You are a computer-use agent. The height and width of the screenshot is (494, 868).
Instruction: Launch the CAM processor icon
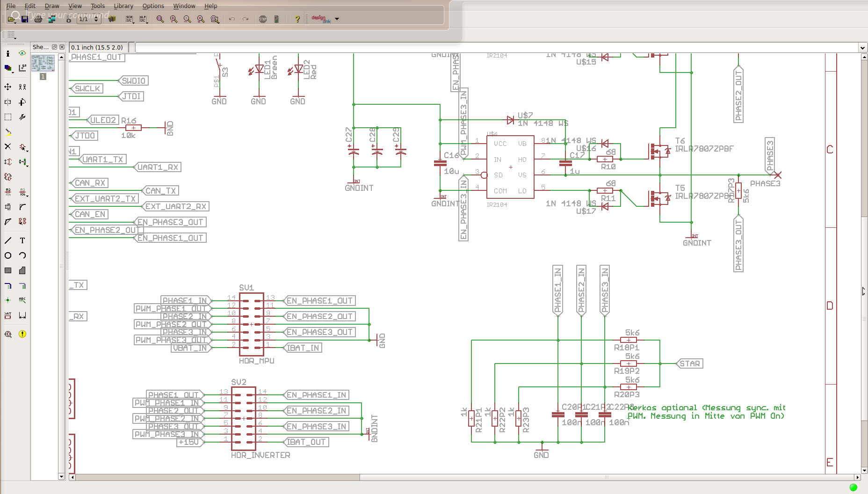tap(52, 19)
